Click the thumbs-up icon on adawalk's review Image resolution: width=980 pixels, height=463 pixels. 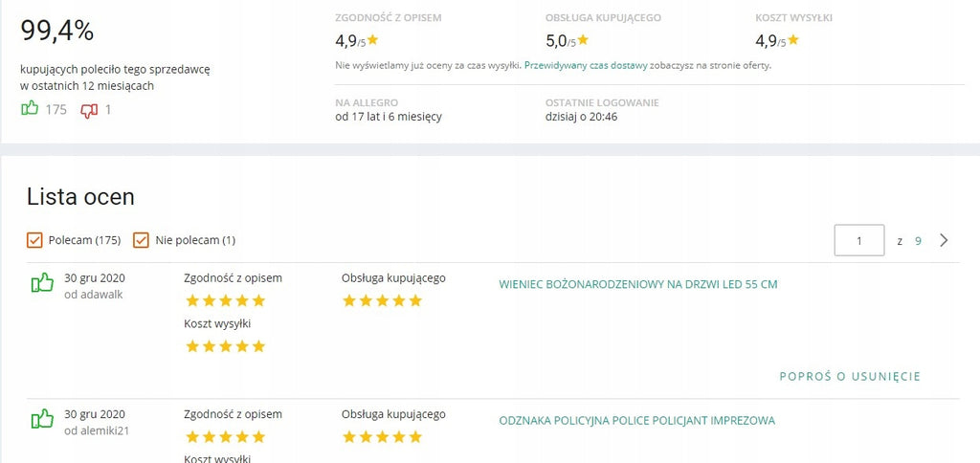coord(42,283)
